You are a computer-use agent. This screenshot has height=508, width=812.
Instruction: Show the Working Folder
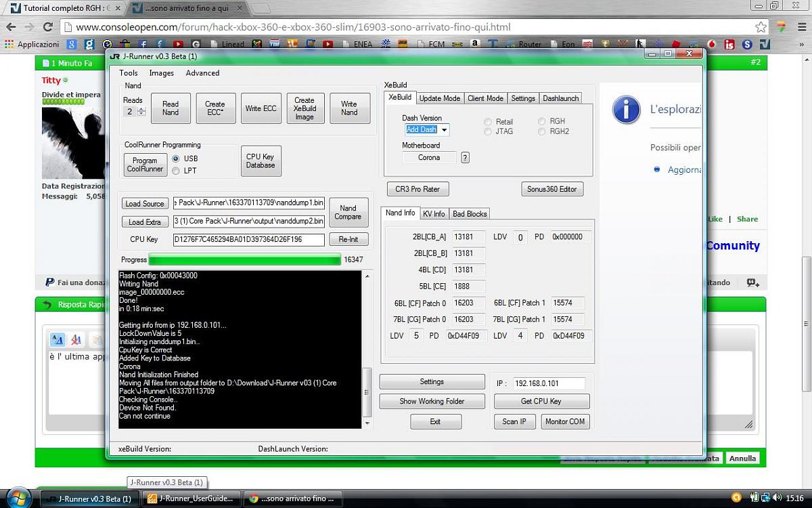(432, 402)
